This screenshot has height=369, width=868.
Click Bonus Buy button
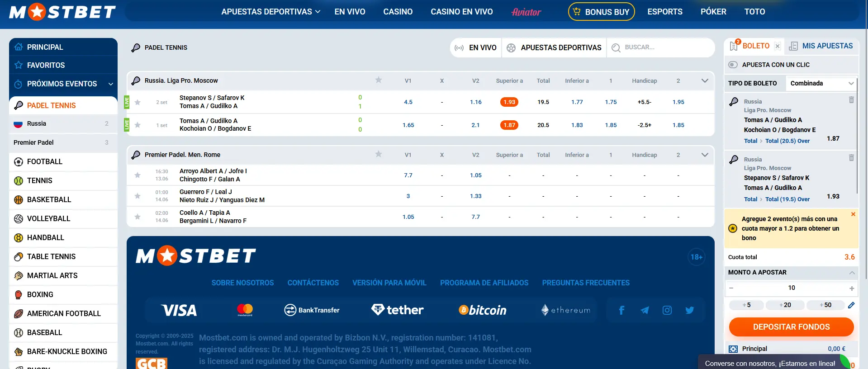click(x=601, y=12)
